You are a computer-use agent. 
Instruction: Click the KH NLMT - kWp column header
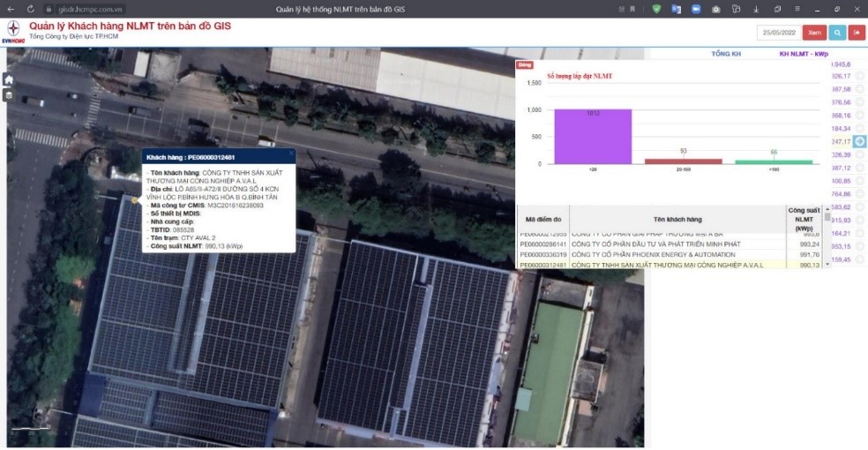point(804,54)
